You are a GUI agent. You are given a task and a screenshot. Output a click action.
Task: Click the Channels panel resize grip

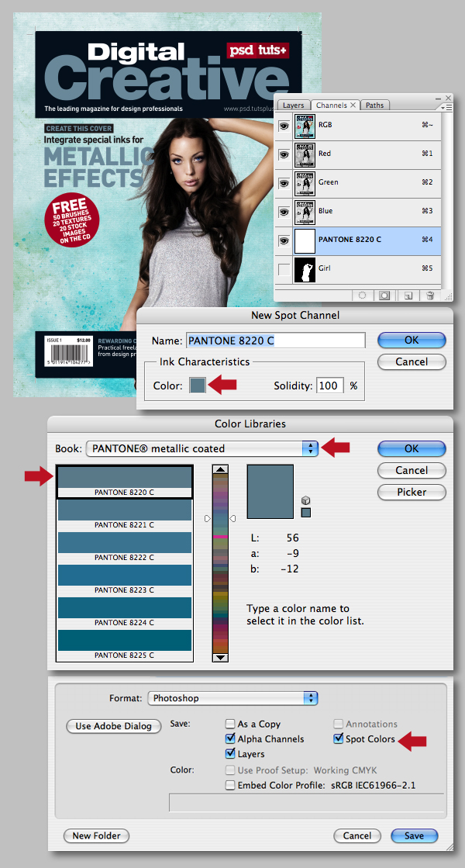(x=449, y=296)
